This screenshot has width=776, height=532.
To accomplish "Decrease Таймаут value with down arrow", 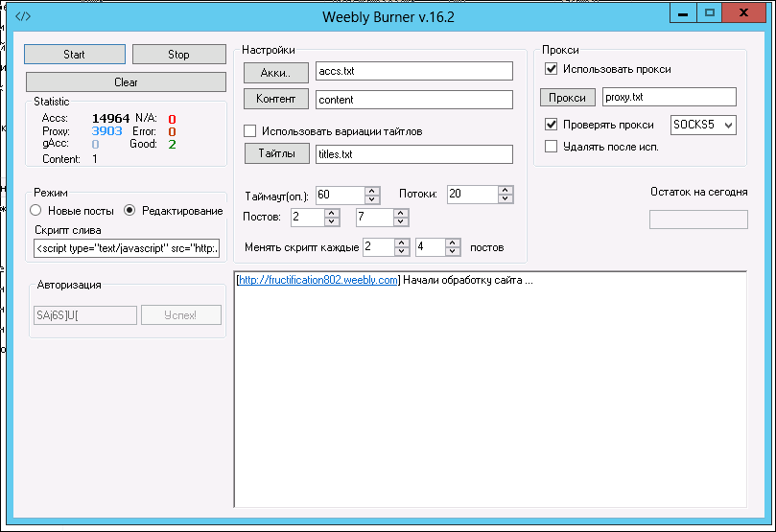I will point(372,199).
